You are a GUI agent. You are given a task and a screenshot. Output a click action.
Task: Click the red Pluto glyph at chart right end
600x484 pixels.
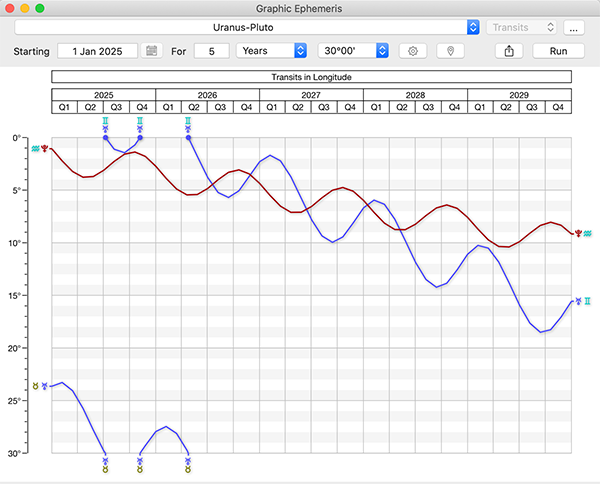pos(579,233)
